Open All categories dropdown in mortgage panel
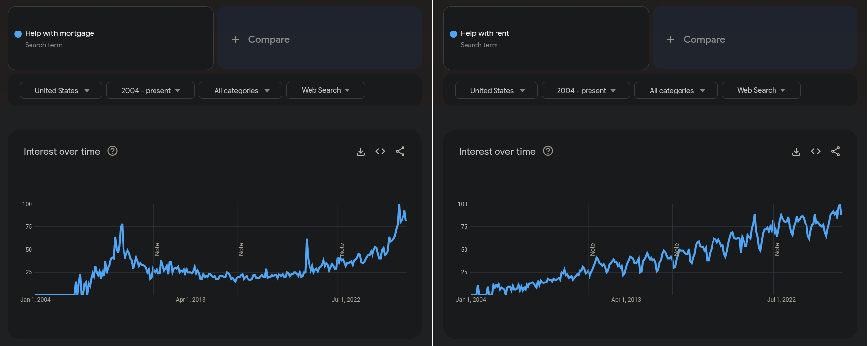 tap(241, 91)
